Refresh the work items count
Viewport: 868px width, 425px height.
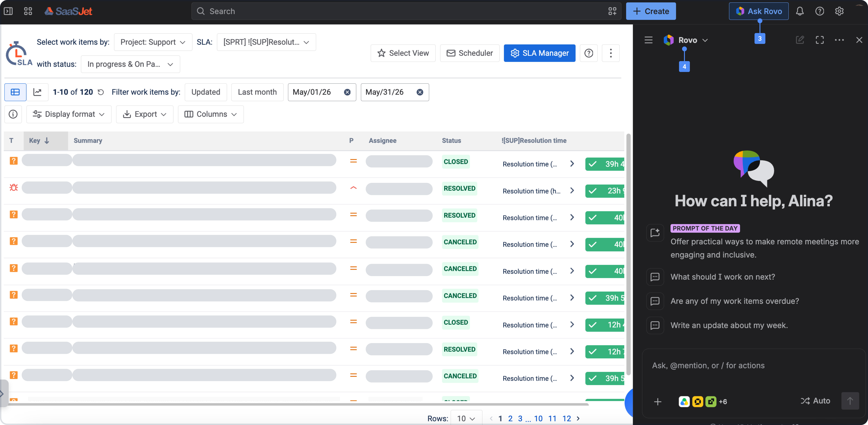[x=101, y=92]
